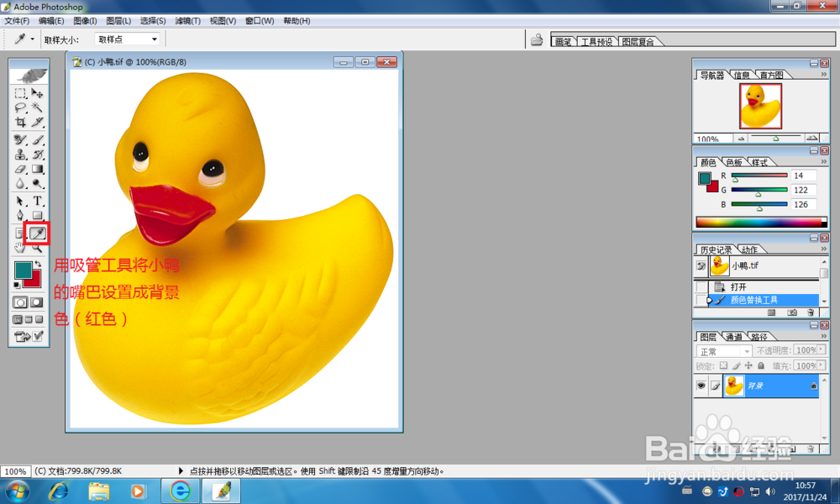Select the Path Selection tool

[20, 201]
